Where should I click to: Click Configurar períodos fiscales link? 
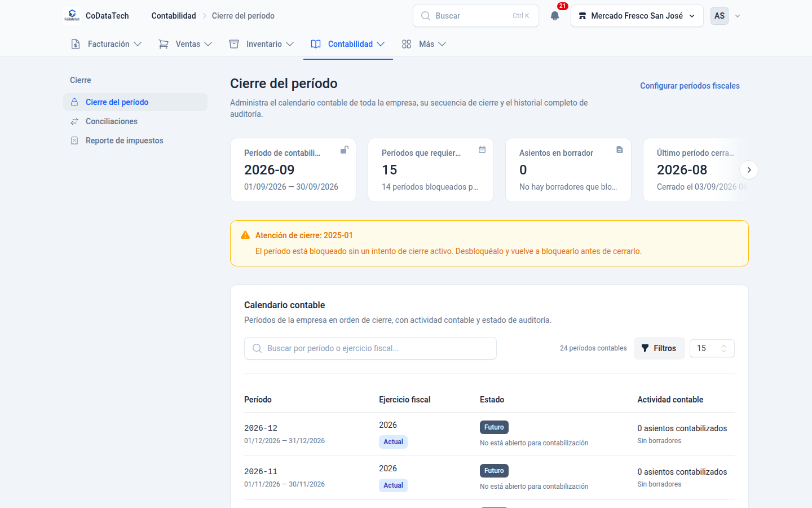(690, 86)
